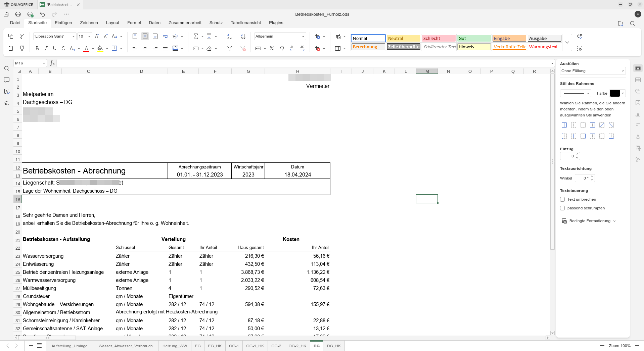644x351 pixels.
Task: Apply the Berechnung cell style
Action: tap(368, 47)
